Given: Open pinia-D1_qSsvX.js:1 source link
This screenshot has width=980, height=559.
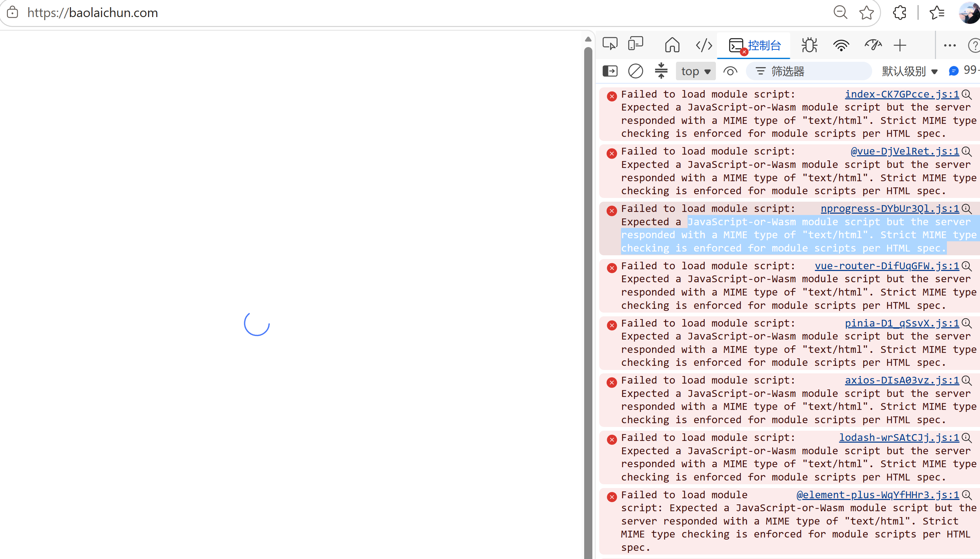Looking at the screenshot, I should tap(902, 323).
